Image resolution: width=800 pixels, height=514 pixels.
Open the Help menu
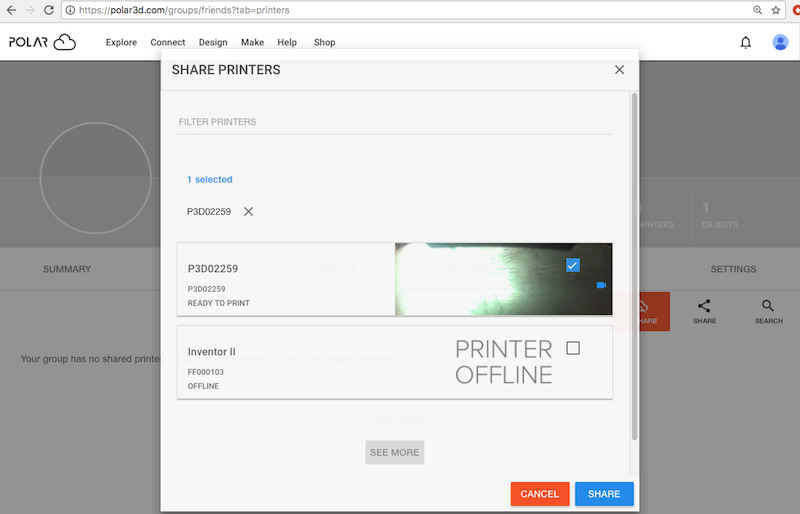coord(287,42)
